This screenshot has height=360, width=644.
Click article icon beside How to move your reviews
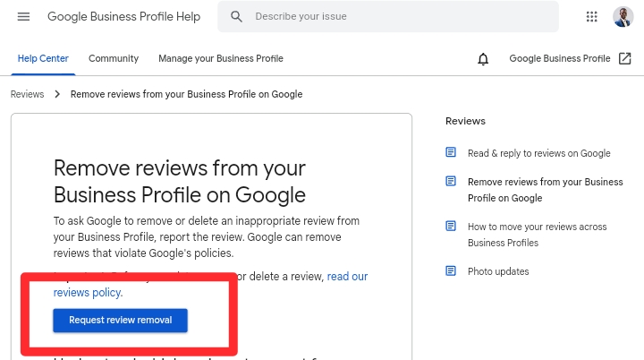[451, 226]
